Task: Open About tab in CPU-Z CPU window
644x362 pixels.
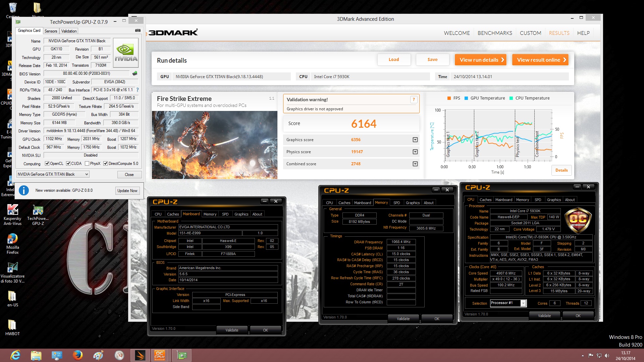Action: [570, 200]
